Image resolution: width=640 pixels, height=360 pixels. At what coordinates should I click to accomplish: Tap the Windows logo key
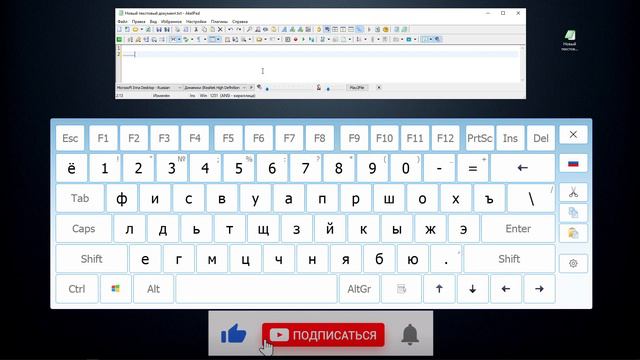116,289
